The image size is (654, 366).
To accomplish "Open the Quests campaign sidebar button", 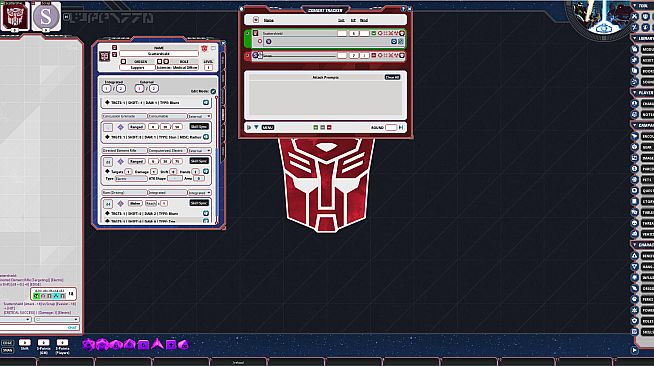I will (643, 191).
